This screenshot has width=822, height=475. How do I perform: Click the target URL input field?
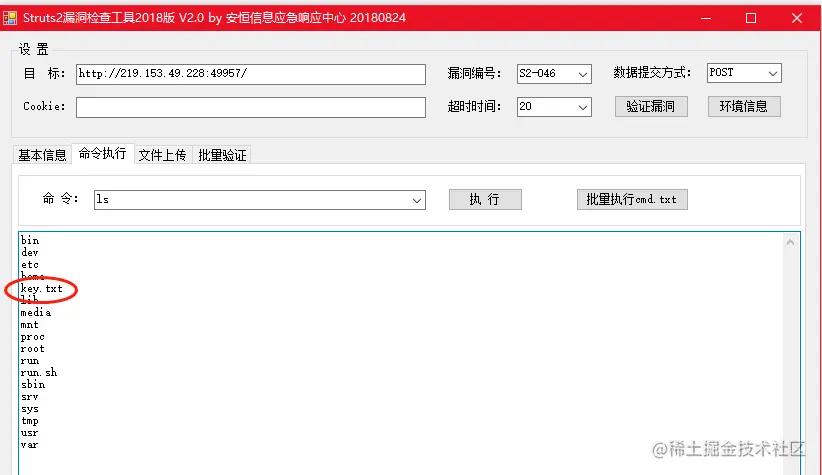(251, 74)
